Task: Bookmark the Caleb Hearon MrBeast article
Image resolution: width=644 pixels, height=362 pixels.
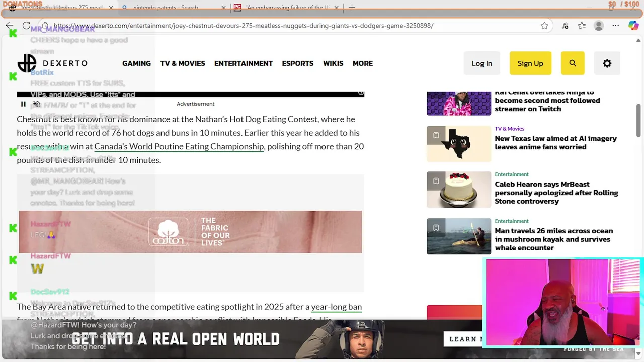Action: click(436, 181)
